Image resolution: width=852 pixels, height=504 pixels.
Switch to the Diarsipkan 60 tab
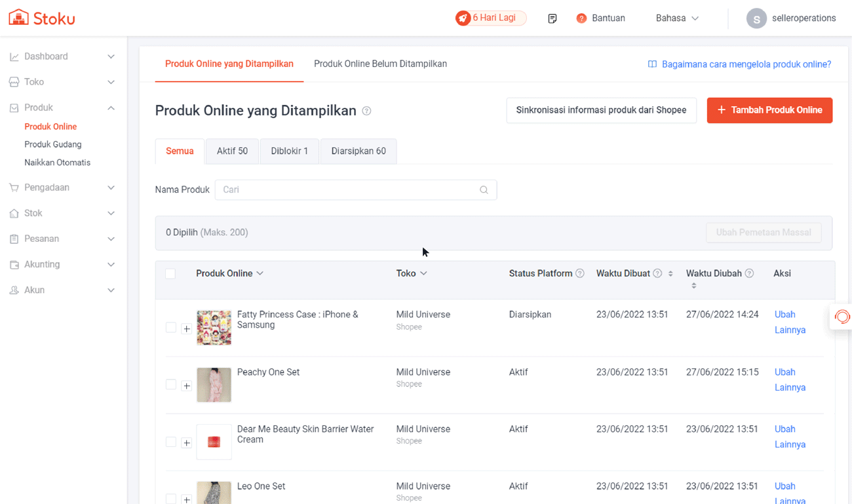[358, 151]
